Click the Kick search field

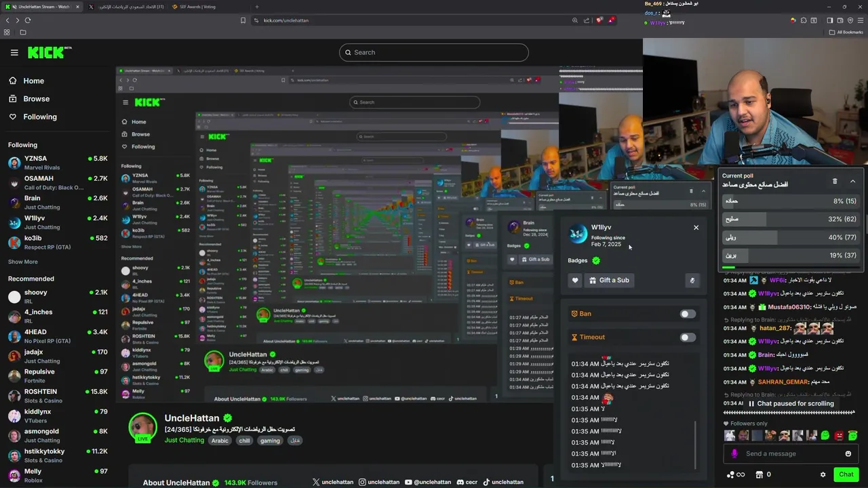click(434, 52)
